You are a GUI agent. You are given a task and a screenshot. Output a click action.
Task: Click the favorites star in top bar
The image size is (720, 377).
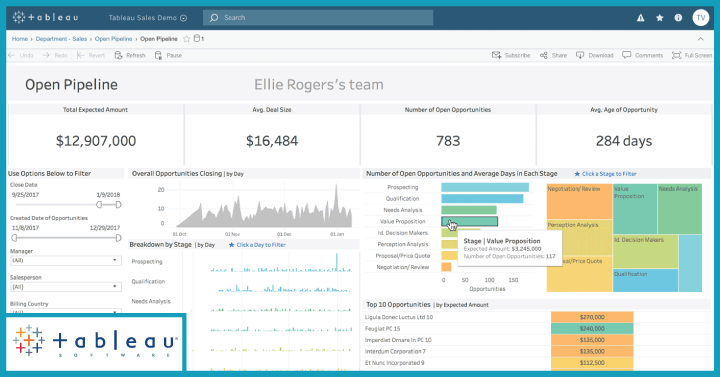659,18
